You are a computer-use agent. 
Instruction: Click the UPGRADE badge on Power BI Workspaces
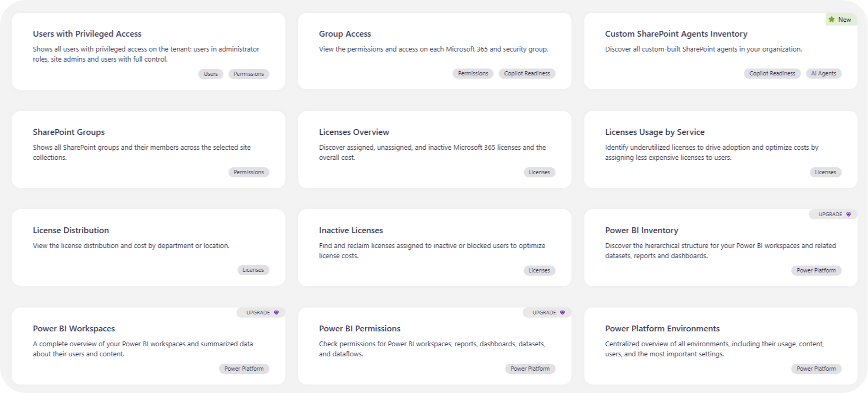[261, 313]
